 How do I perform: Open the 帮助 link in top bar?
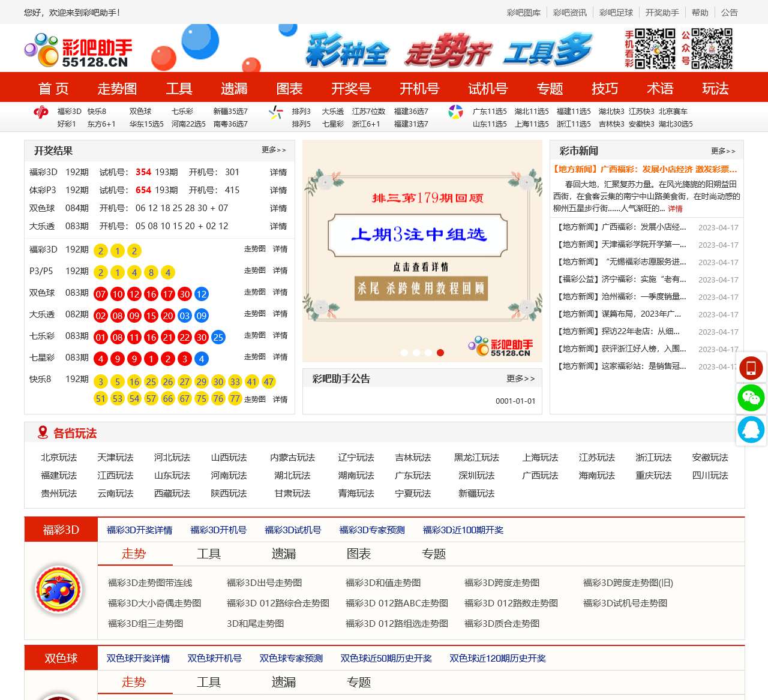(x=700, y=13)
